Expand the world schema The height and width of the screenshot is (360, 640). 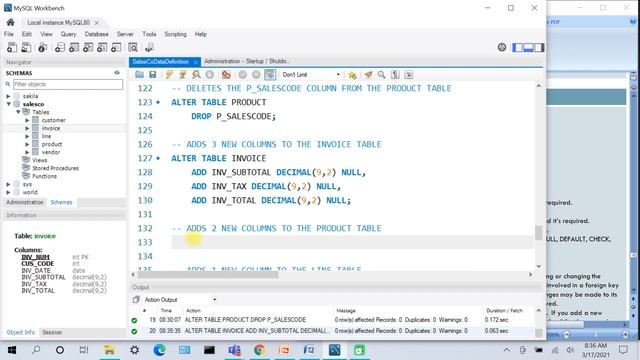[x=8, y=192]
